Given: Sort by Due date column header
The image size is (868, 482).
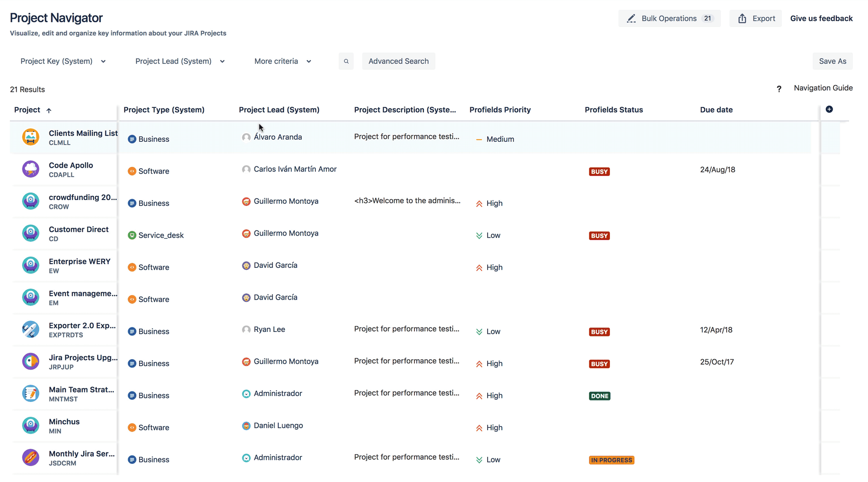Looking at the screenshot, I should (716, 110).
